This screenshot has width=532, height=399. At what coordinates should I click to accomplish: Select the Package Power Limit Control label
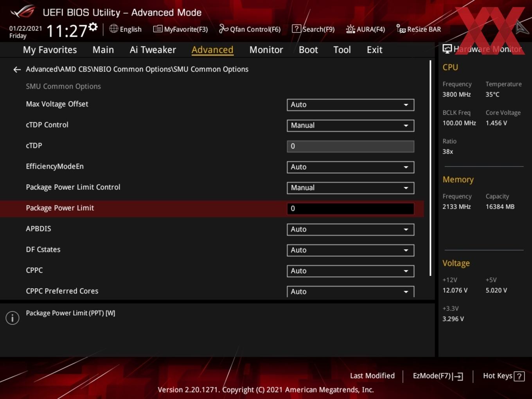point(73,187)
